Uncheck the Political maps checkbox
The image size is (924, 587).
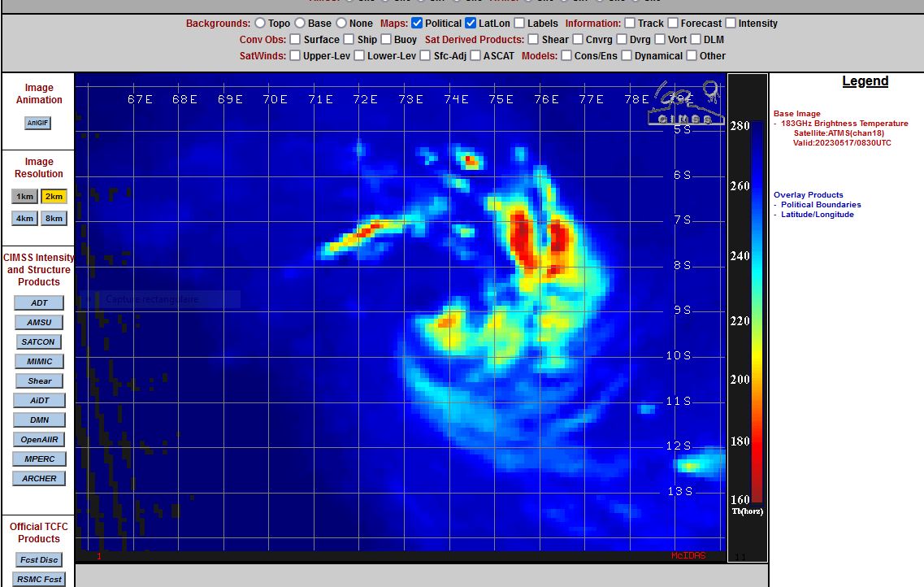pos(417,24)
